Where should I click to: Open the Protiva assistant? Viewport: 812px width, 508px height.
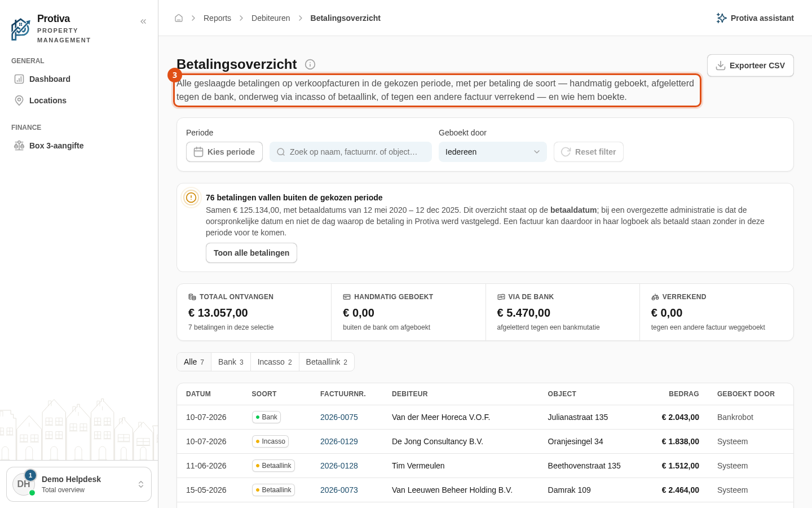tap(755, 18)
